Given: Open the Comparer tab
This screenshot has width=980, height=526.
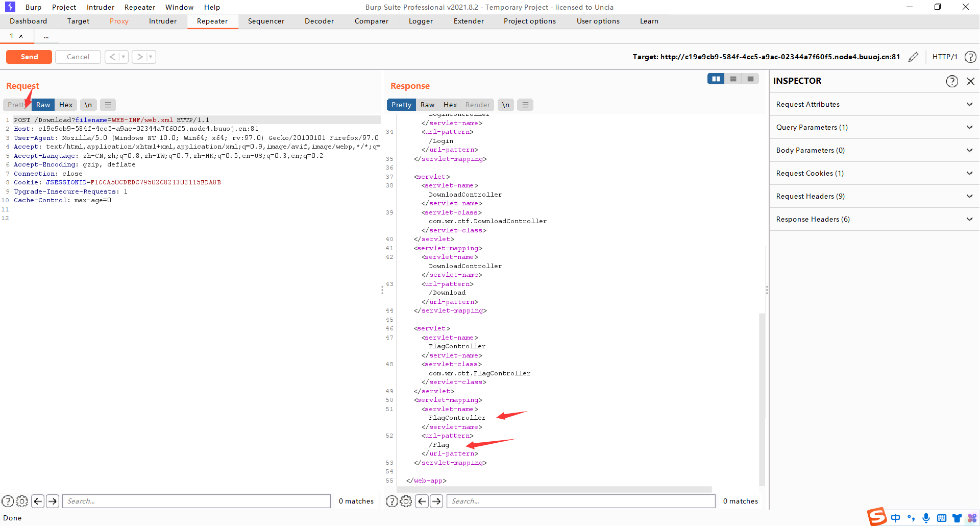Looking at the screenshot, I should tap(372, 21).
